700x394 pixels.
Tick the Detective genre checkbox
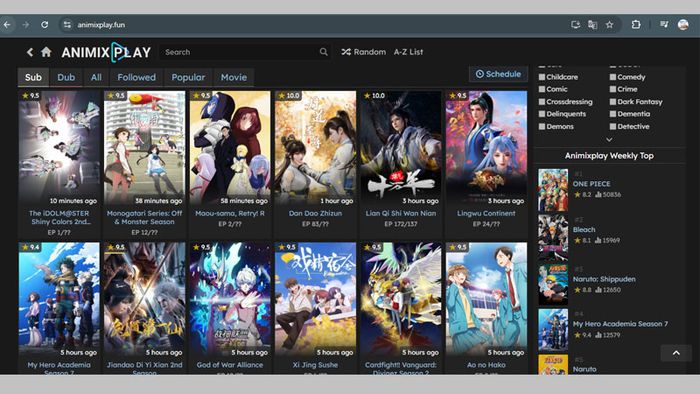(613, 126)
